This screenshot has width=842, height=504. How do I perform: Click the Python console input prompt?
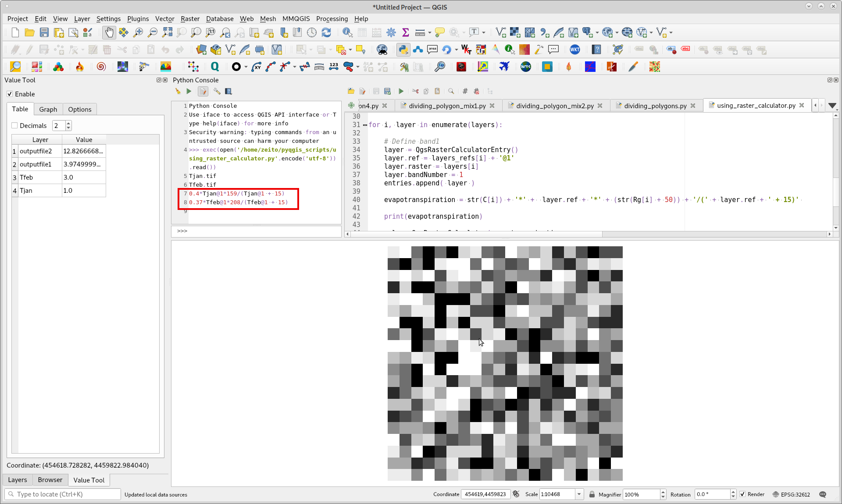[257, 231]
